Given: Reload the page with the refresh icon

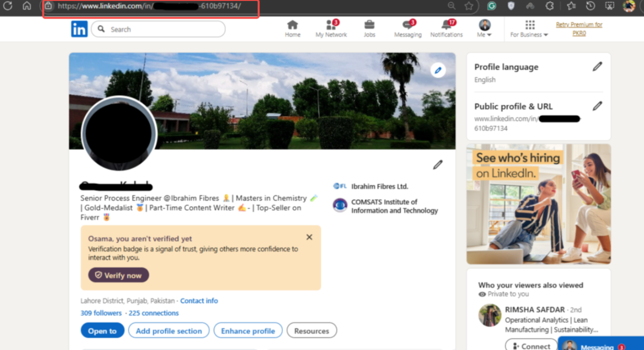Looking at the screenshot, I should [x=7, y=7].
